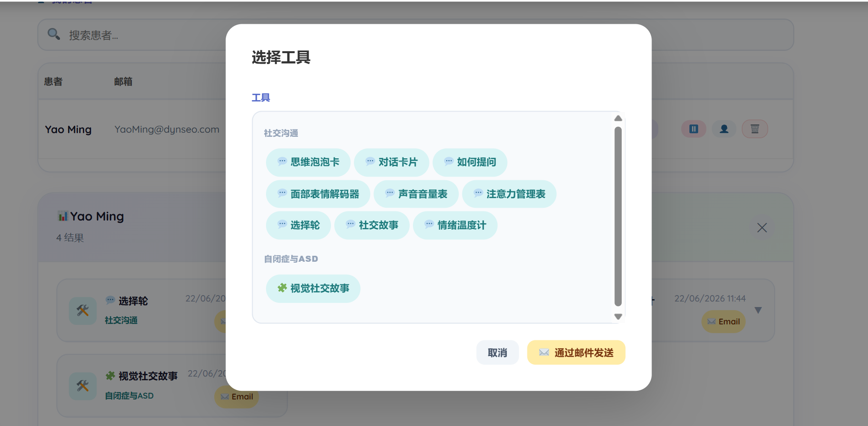
Task: Pick the 社交故事 tool chip
Action: [x=372, y=225]
